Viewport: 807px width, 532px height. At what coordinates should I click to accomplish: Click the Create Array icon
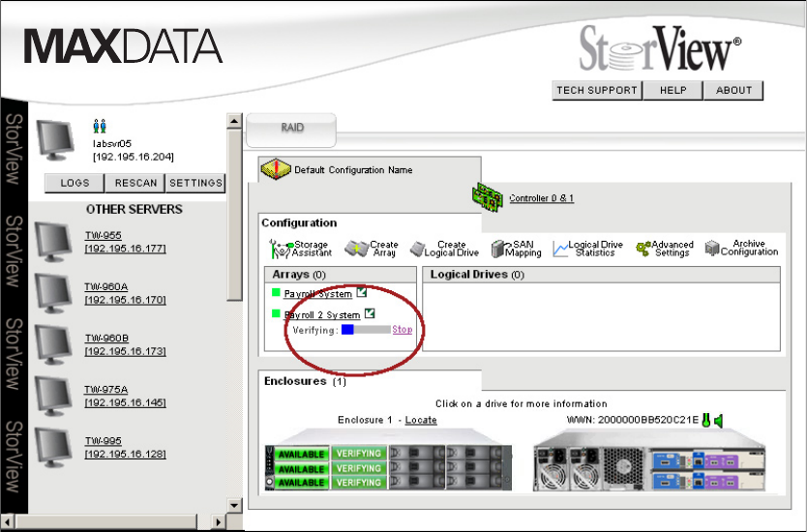click(x=356, y=249)
